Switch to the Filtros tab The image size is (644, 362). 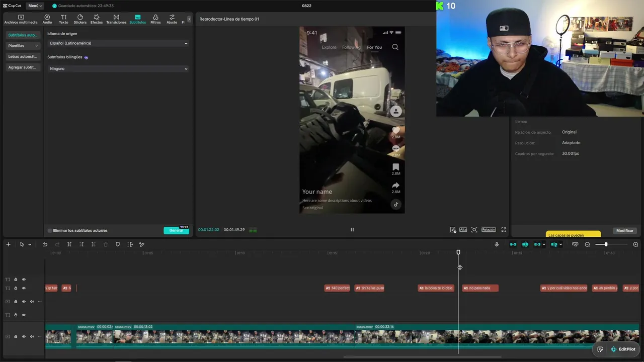[x=155, y=19]
